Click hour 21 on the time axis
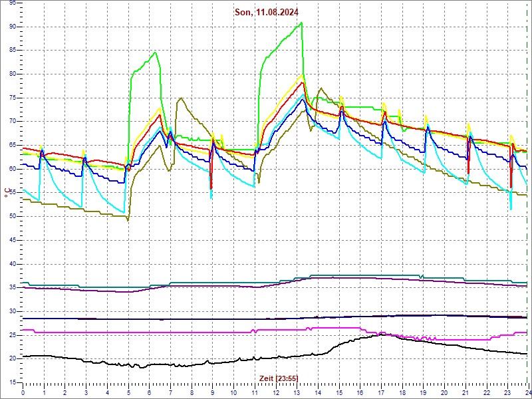The image size is (532, 399). coord(465,392)
